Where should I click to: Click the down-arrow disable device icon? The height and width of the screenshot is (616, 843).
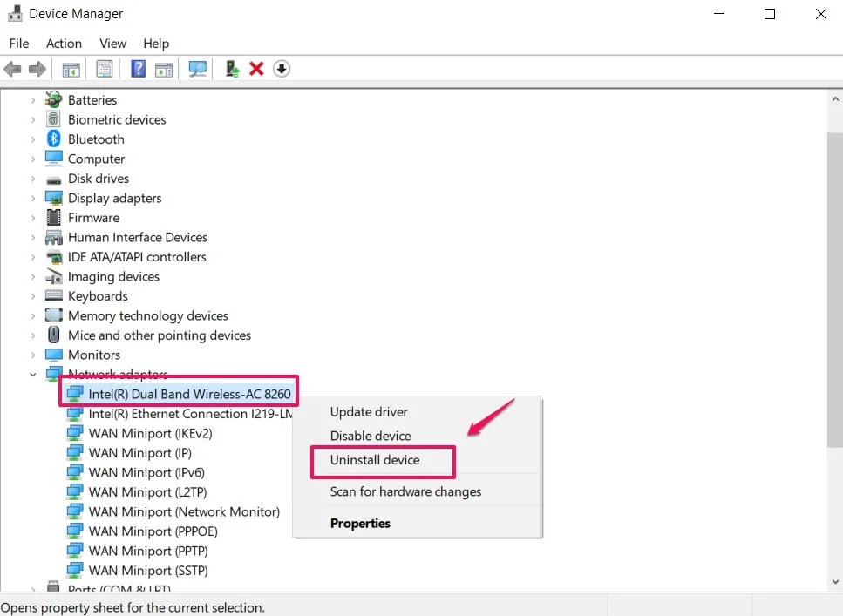(x=282, y=69)
